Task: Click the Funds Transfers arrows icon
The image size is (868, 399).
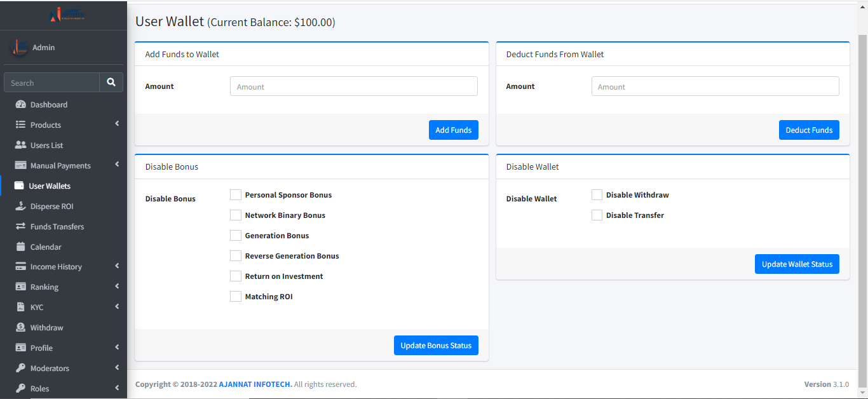Action: pos(20,226)
